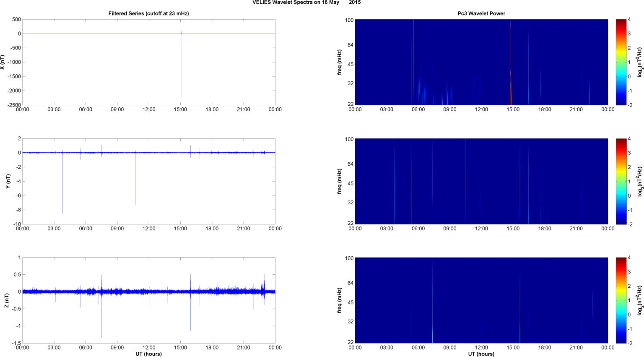Click 'UT (hours)' label under the Z series plot
The width and height of the screenshot is (644, 357).
tap(149, 354)
